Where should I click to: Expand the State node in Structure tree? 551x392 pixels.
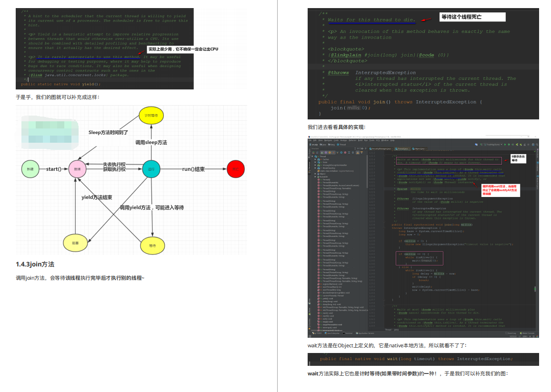315,162
